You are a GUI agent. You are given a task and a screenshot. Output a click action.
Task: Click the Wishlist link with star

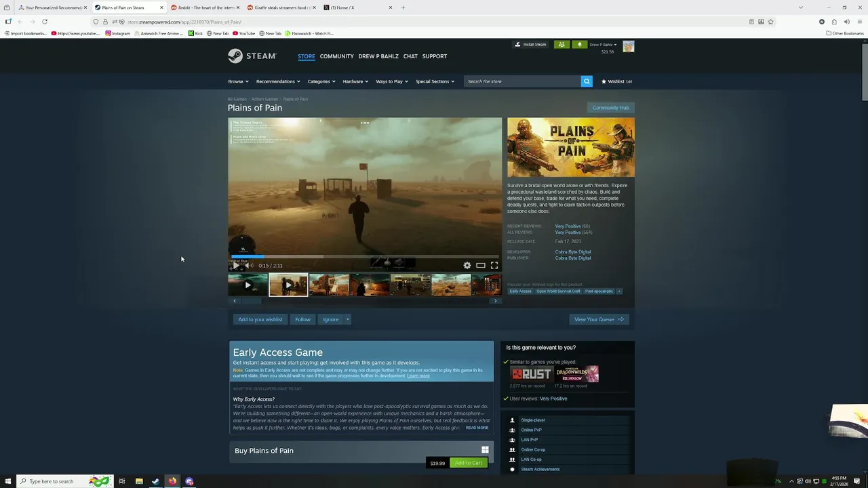[616, 81]
